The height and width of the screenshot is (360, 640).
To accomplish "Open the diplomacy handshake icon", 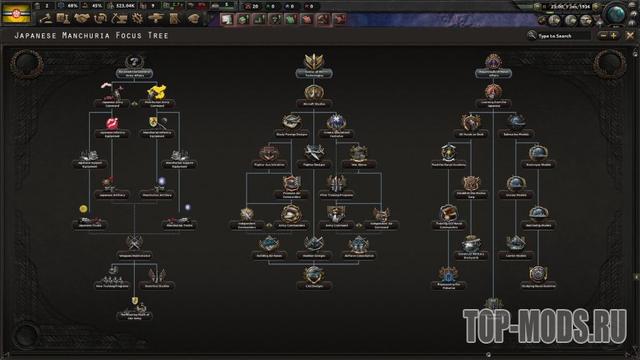I will pyautogui.click(x=82, y=18).
